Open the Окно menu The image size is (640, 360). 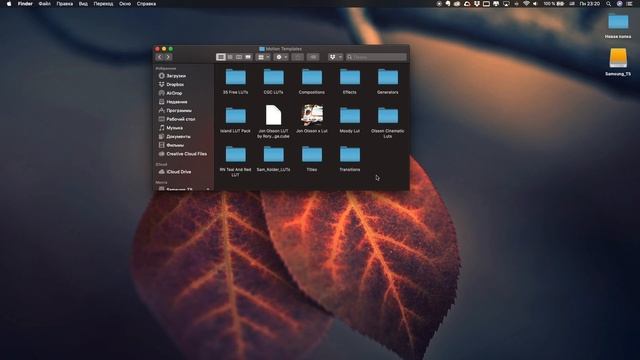[125, 4]
